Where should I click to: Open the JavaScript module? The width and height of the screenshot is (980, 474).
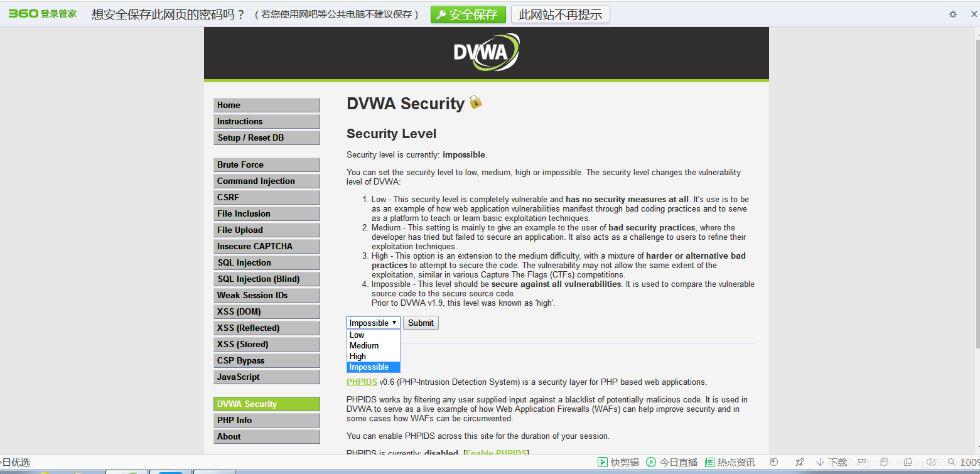(x=267, y=377)
